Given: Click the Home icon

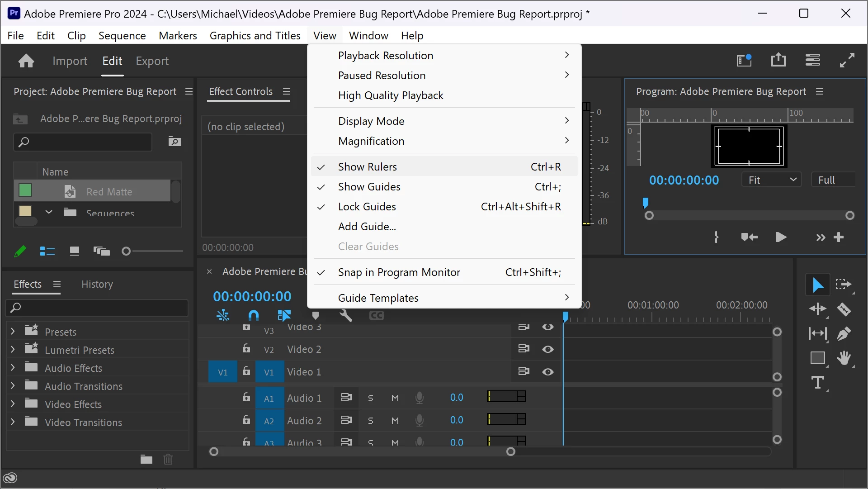Looking at the screenshot, I should point(26,61).
